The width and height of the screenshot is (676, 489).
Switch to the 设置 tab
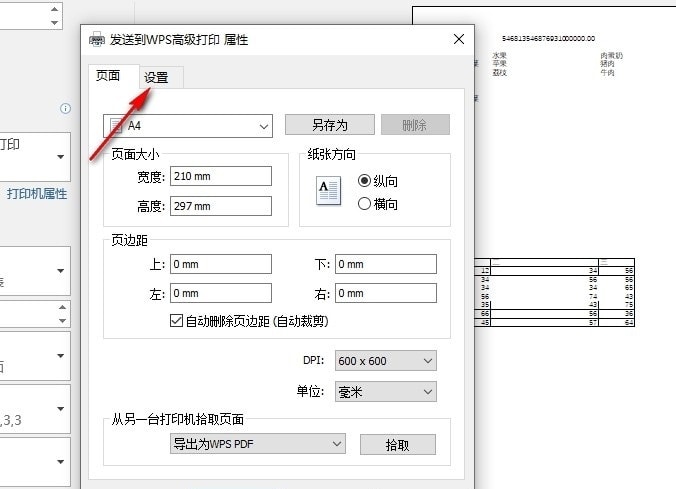(x=156, y=77)
